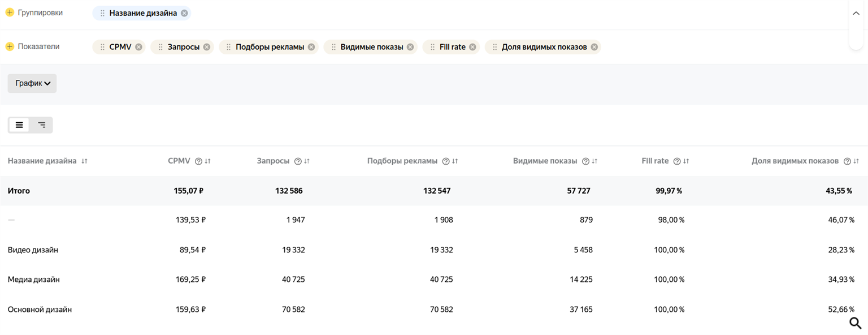Select the Основной дизайн row
The image size is (868, 335).
434,310
